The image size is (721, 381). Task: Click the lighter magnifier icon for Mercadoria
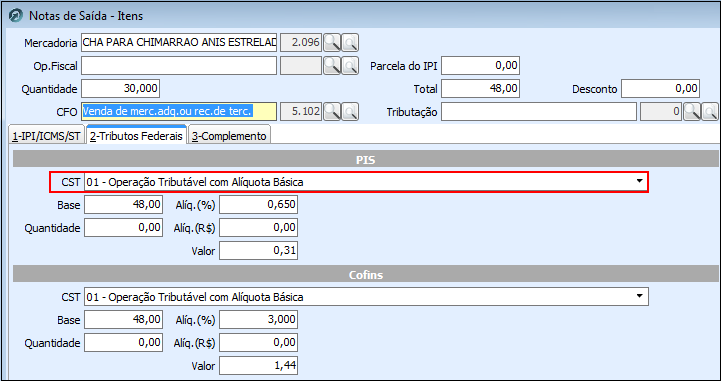[350, 43]
